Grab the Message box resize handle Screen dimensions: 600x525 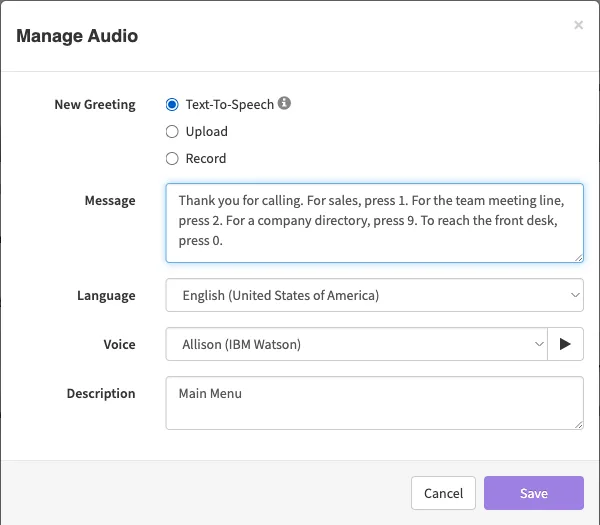(x=579, y=258)
